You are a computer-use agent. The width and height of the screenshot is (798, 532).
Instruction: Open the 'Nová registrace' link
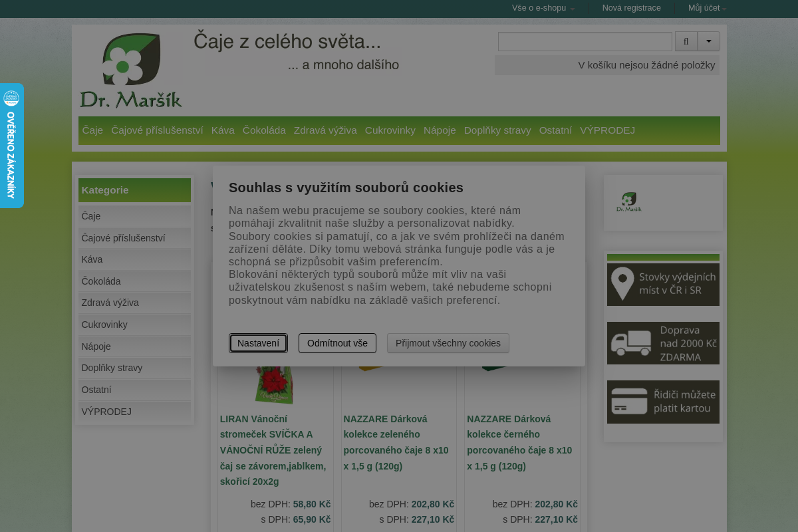632,8
